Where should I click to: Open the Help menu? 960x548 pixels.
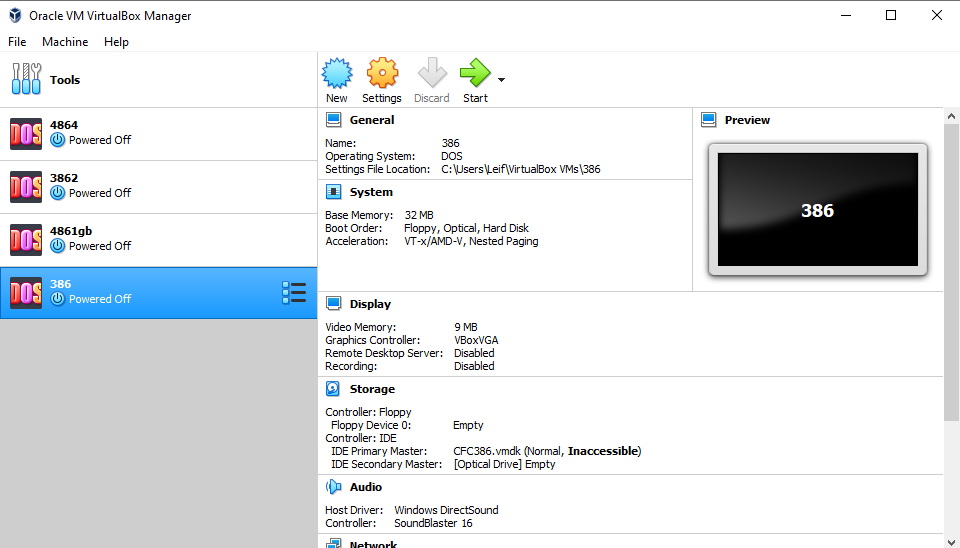tap(116, 42)
